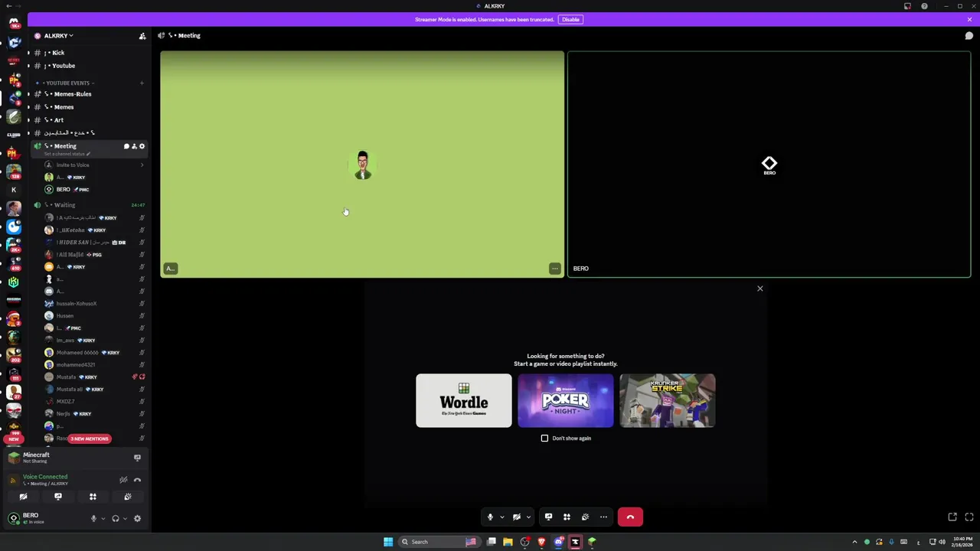Jump to NEW unread servers badge

[13, 439]
